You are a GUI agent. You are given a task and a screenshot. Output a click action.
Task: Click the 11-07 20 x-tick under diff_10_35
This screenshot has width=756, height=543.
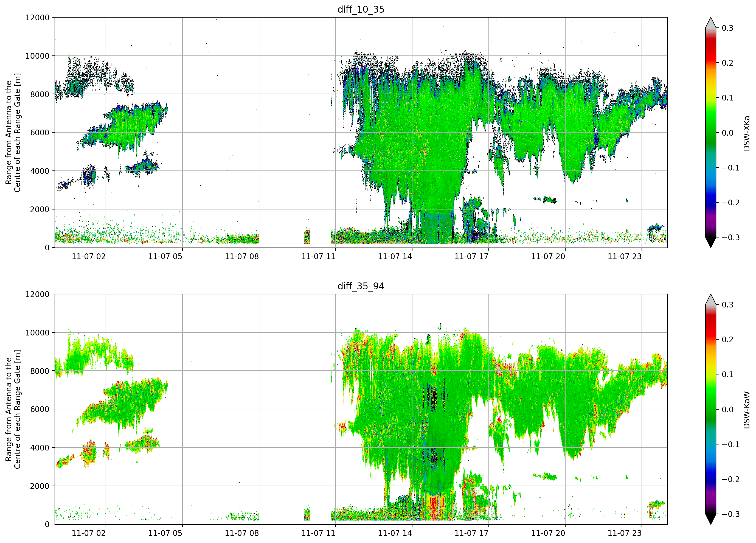tap(548, 256)
